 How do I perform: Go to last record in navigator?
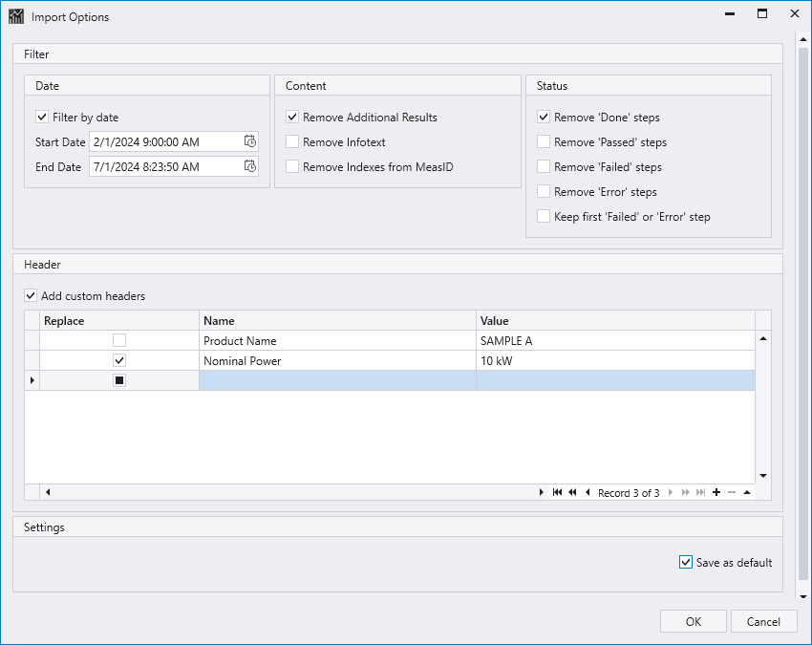point(700,492)
